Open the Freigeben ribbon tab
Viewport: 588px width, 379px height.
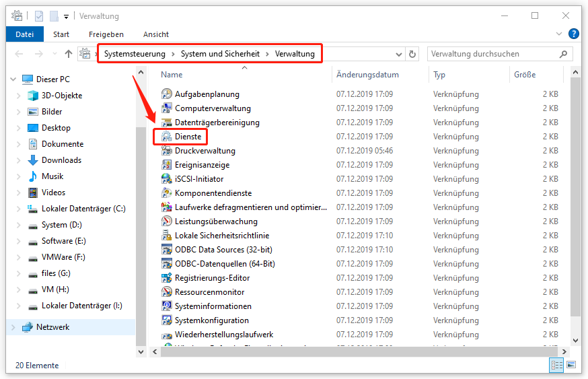point(106,34)
